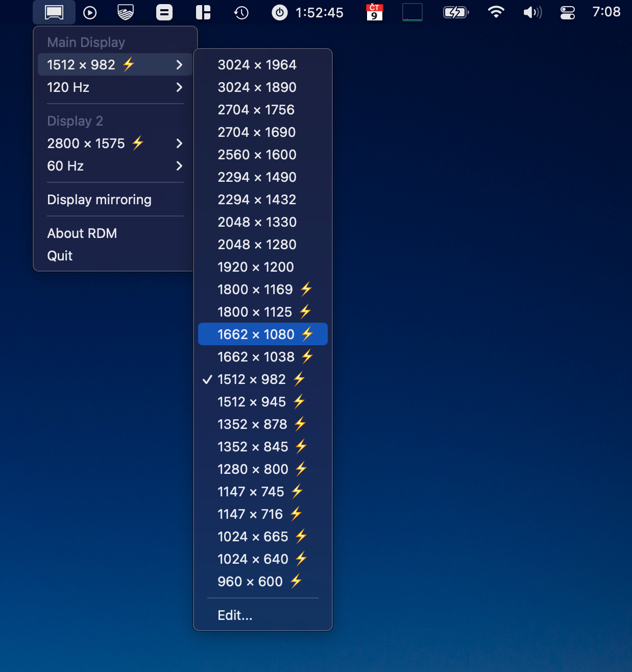Select HiDPI resolution 960 × 600
The image size is (632, 672).
tap(263, 582)
